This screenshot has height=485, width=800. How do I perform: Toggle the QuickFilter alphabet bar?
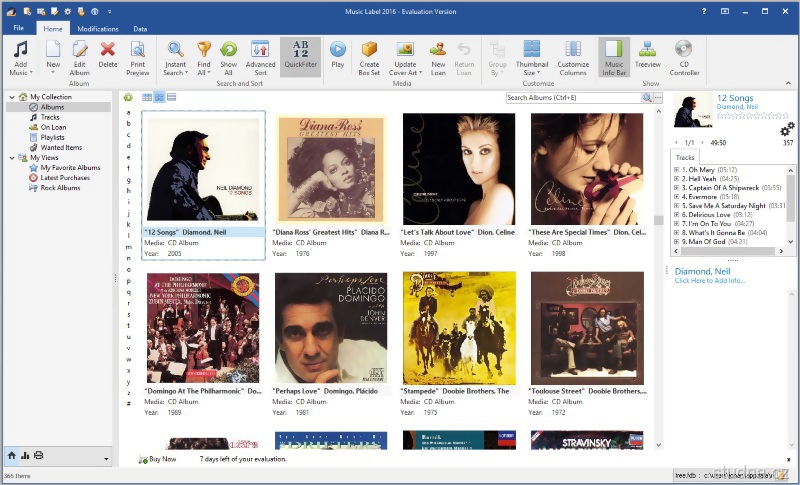(x=301, y=56)
